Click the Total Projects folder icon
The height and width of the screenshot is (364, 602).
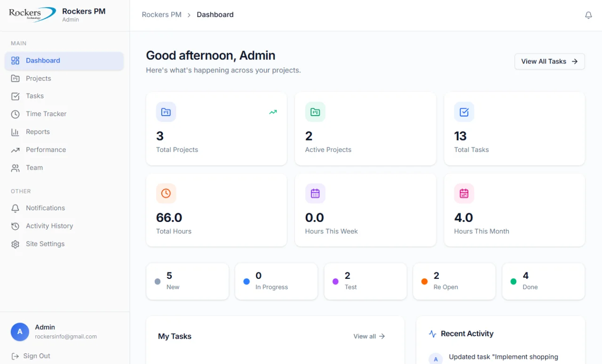(166, 112)
